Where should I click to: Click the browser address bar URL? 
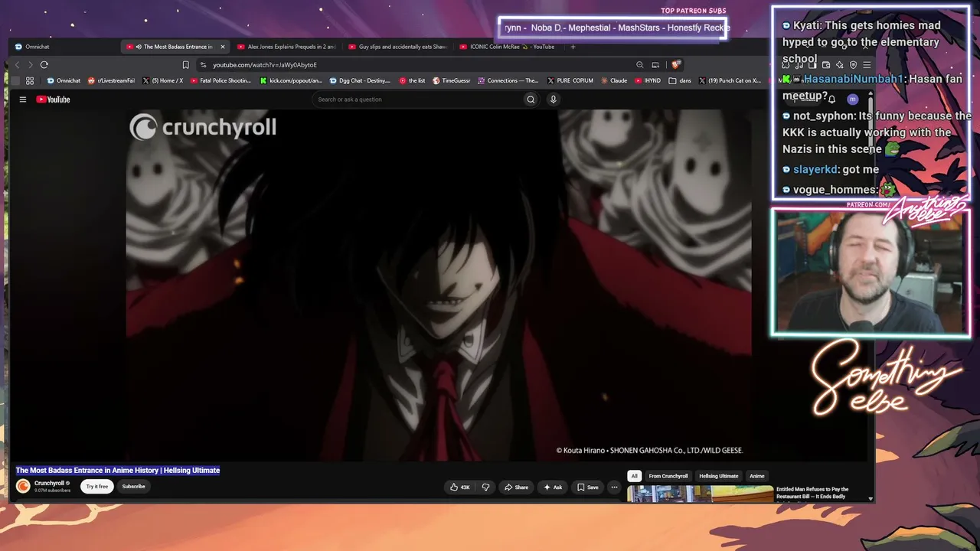click(264, 65)
